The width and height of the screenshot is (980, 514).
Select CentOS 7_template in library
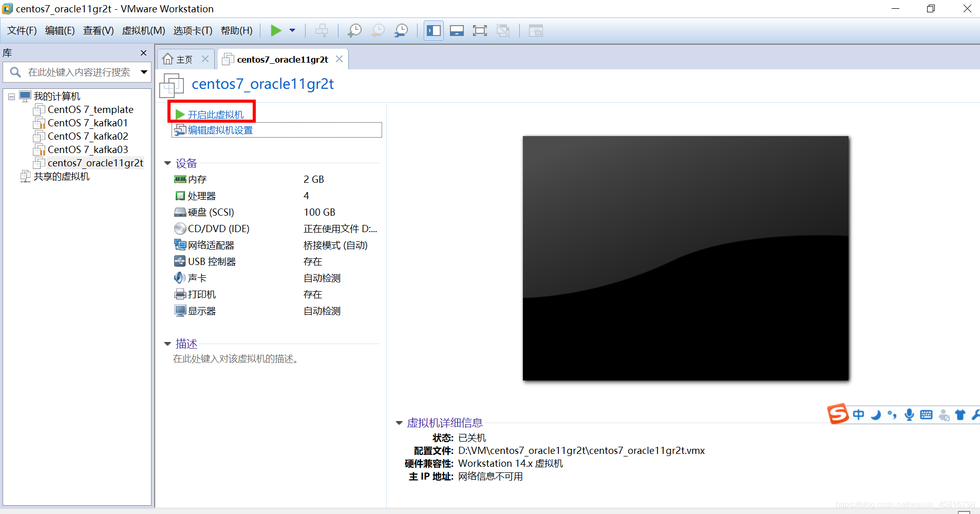(90, 110)
